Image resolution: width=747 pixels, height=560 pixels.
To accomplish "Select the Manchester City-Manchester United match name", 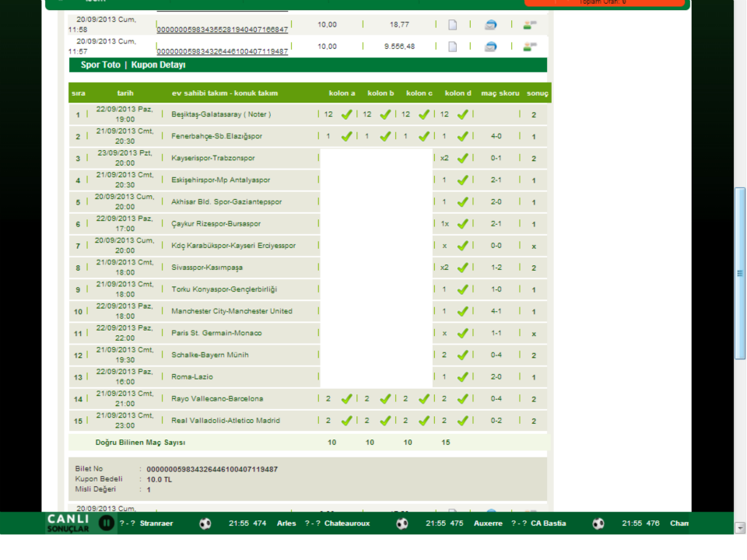I will pyautogui.click(x=232, y=311).
